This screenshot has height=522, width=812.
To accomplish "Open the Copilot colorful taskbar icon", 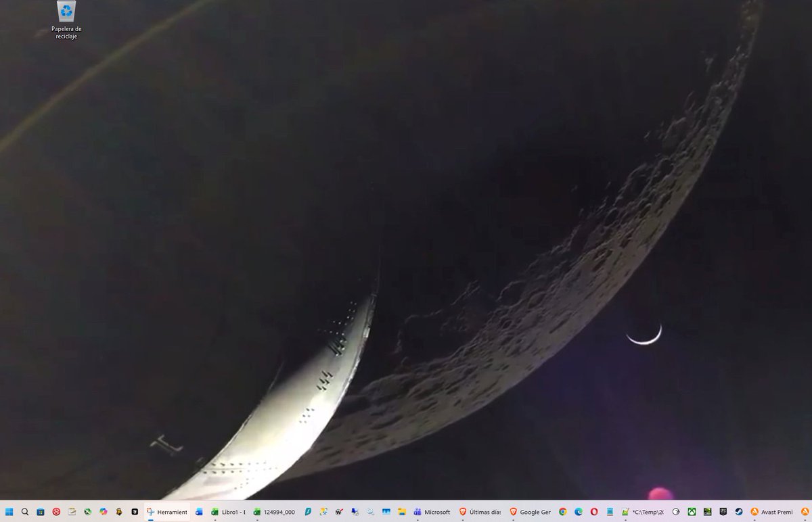I will (x=103, y=512).
